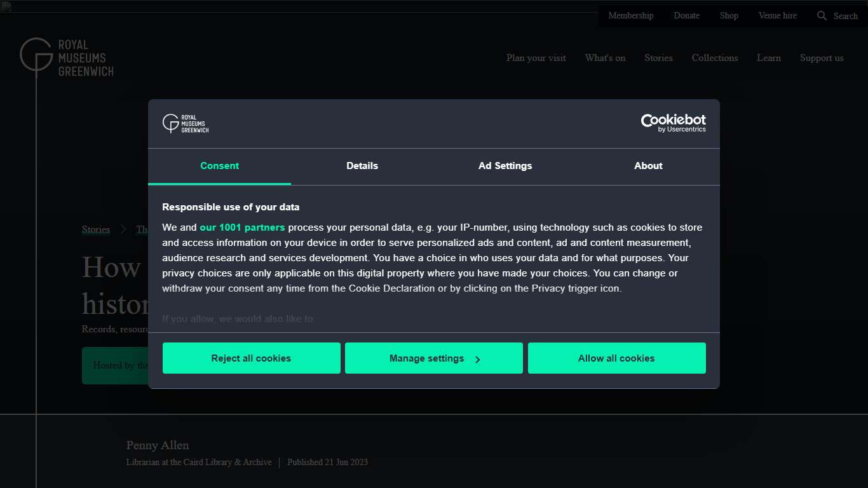Open the About tab
The image size is (868, 488).
tap(648, 166)
